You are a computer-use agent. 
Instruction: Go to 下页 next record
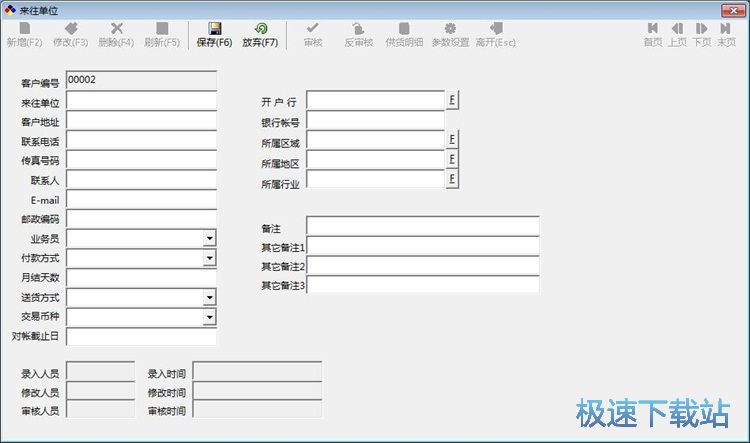pos(702,35)
